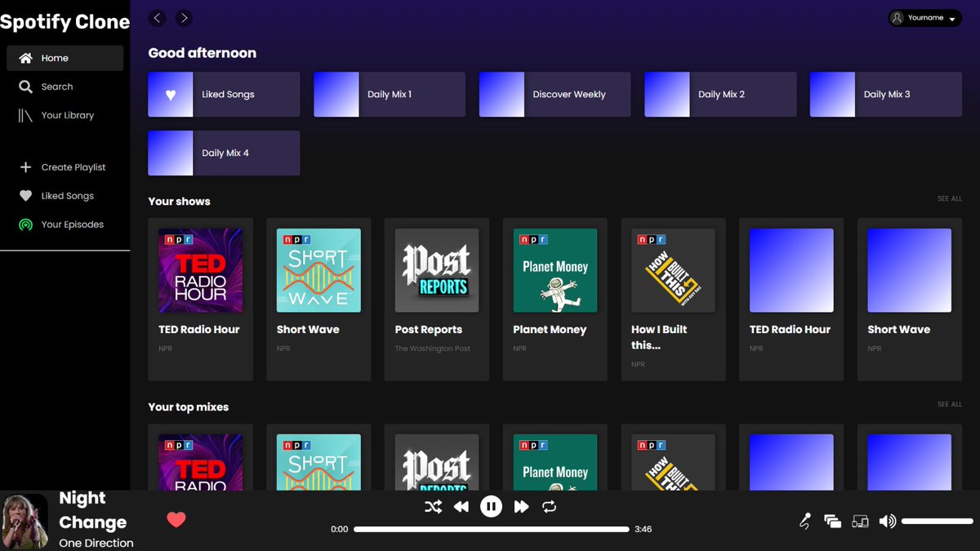
Task: Open the Home page from sidebar
Action: tap(65, 58)
